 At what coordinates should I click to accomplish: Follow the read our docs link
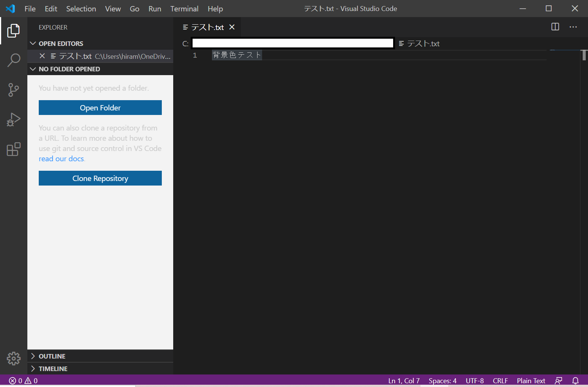61,159
